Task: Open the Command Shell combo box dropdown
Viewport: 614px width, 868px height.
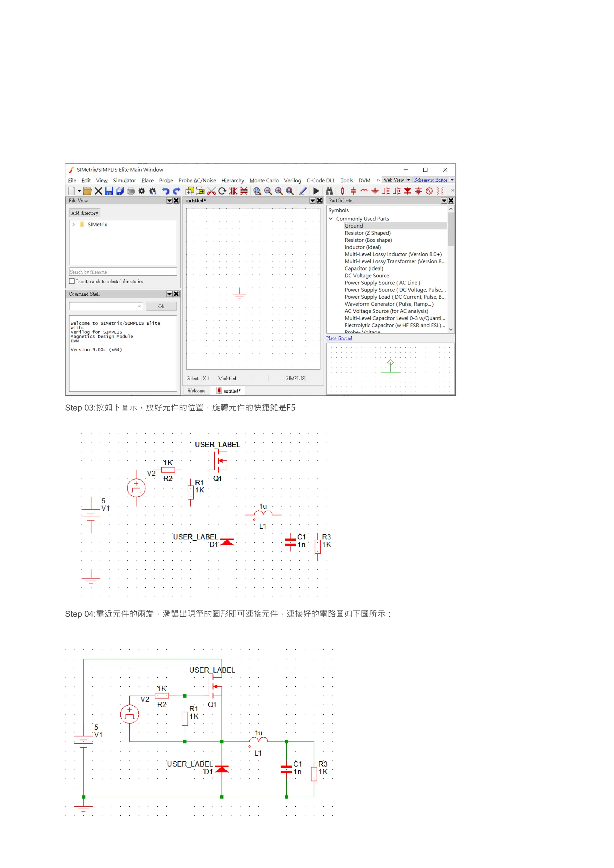Action: click(139, 306)
